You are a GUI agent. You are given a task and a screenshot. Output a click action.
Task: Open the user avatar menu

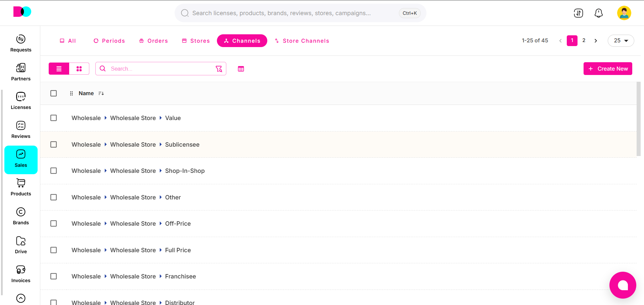624,13
